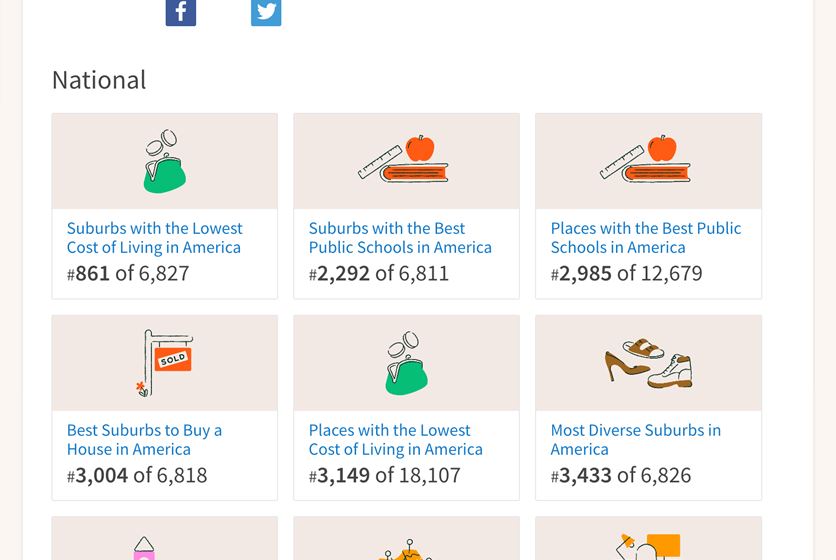Open Best Suburbs to Buy a House link
Viewport: 836px width, 560px height.
click(x=144, y=439)
